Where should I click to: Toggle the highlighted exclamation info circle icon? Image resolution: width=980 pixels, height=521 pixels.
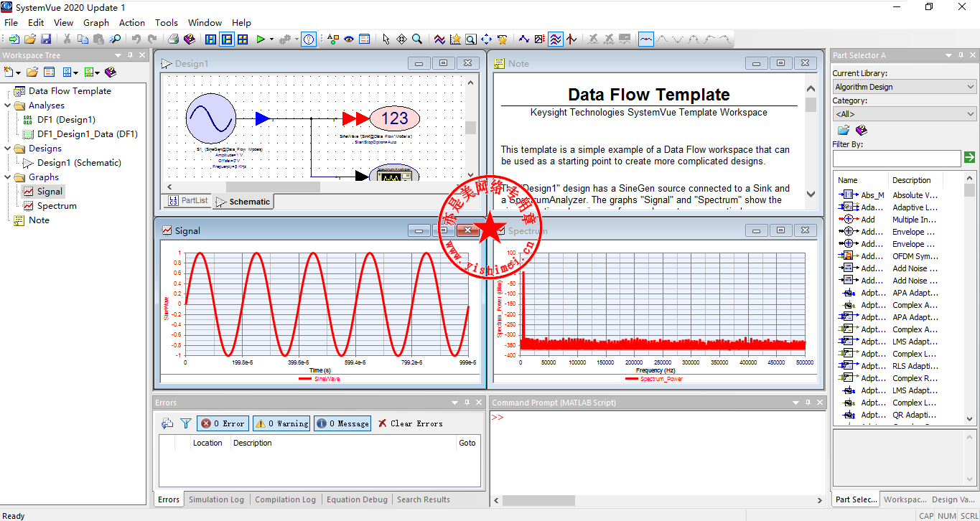click(309, 39)
